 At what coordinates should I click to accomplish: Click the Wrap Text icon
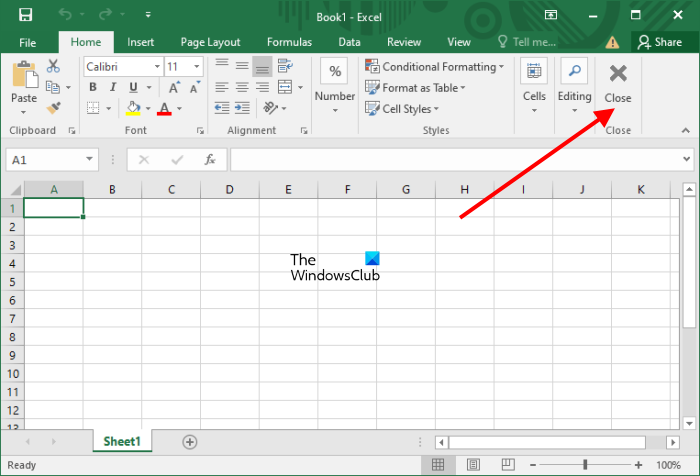[285, 66]
